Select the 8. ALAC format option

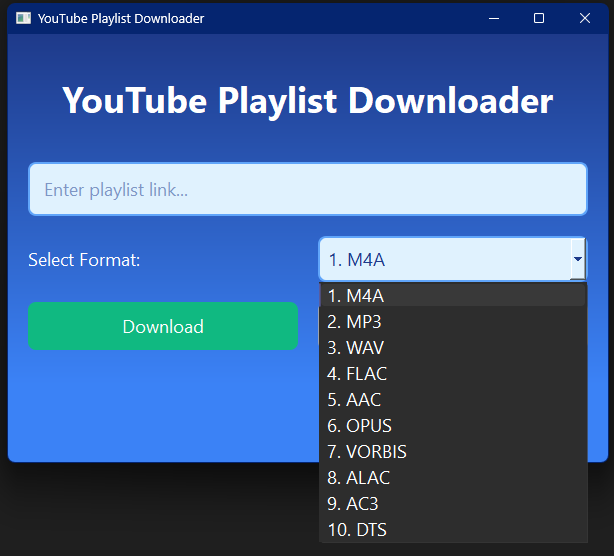click(x=453, y=478)
